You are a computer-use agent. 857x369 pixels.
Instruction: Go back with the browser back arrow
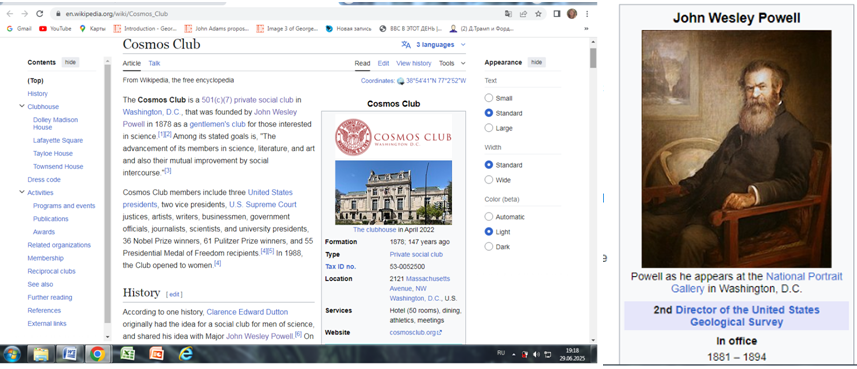pos(10,14)
